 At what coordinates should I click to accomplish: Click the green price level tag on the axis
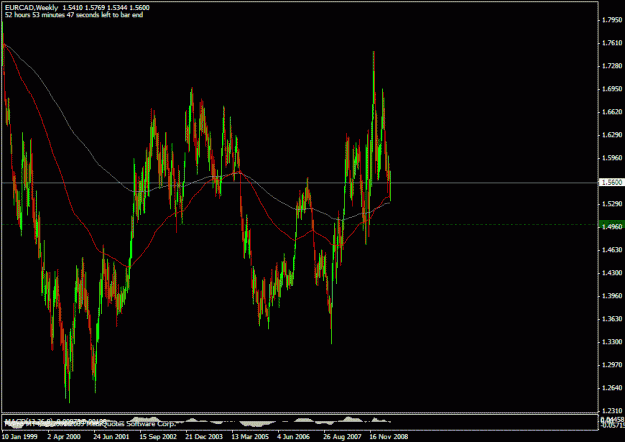(x=612, y=224)
